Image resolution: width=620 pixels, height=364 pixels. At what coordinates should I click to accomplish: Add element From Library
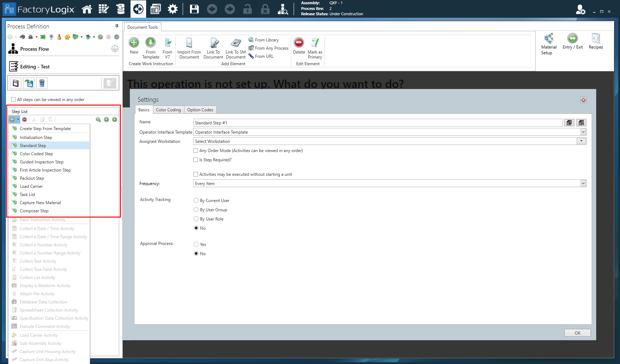click(265, 40)
